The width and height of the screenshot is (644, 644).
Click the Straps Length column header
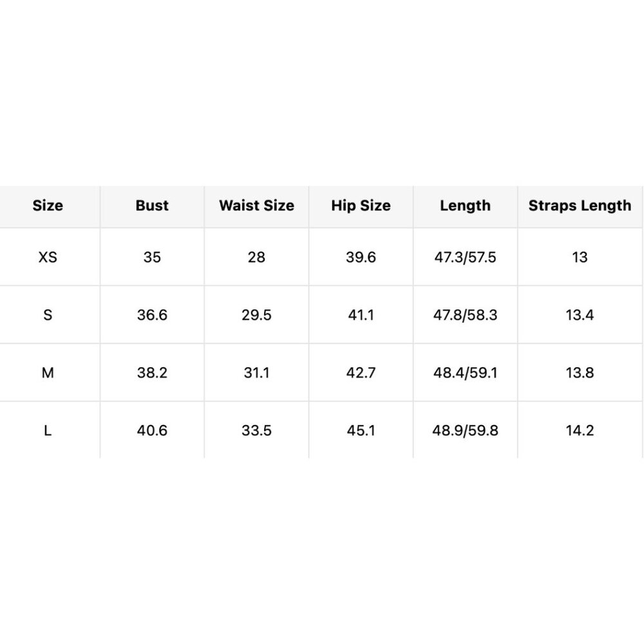point(580,205)
